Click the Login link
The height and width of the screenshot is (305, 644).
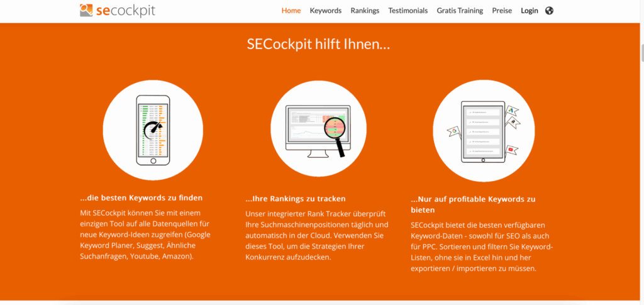pos(530,11)
